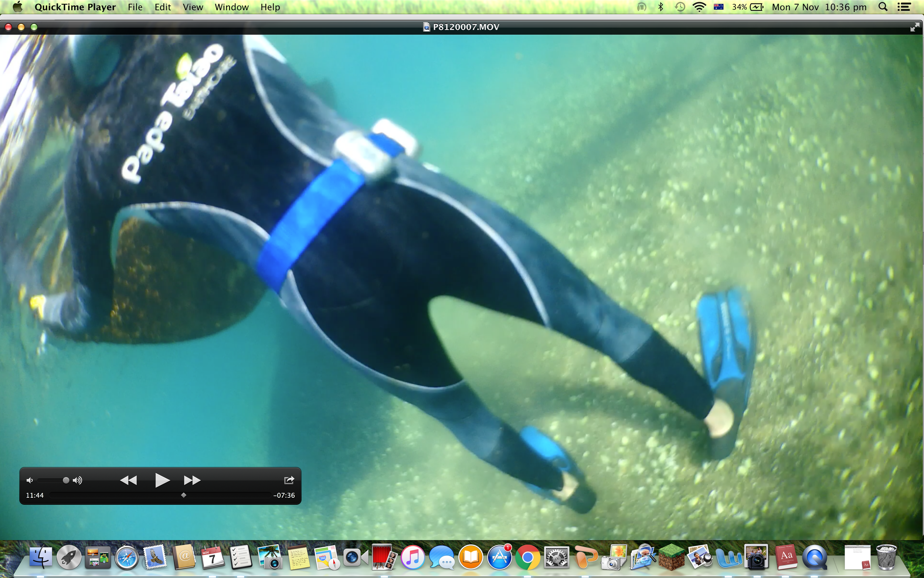Click the fast forward button
This screenshot has width=924, height=578.
click(x=192, y=480)
